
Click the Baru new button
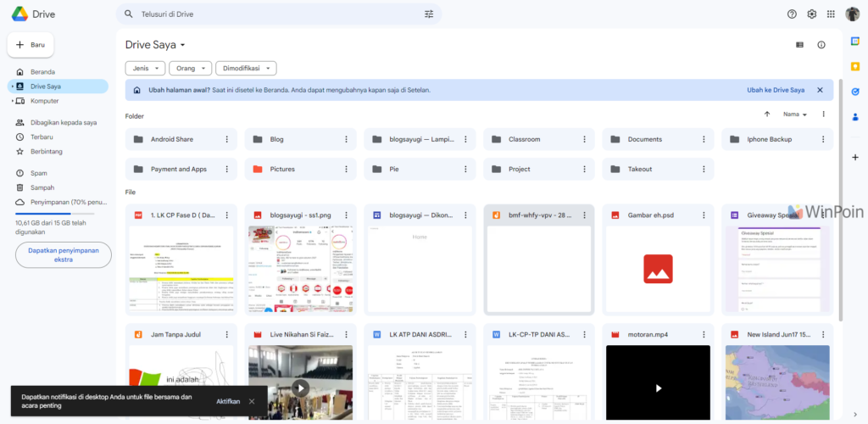point(31,45)
